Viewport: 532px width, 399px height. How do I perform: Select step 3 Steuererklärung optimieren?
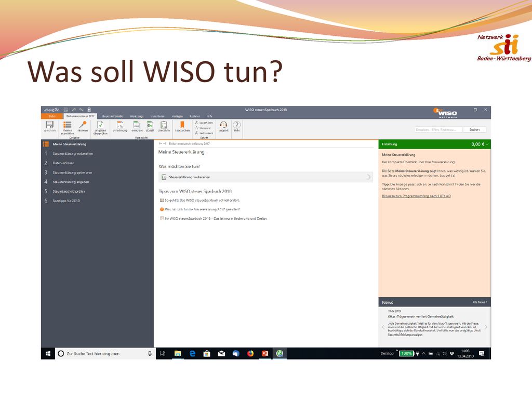click(x=72, y=172)
